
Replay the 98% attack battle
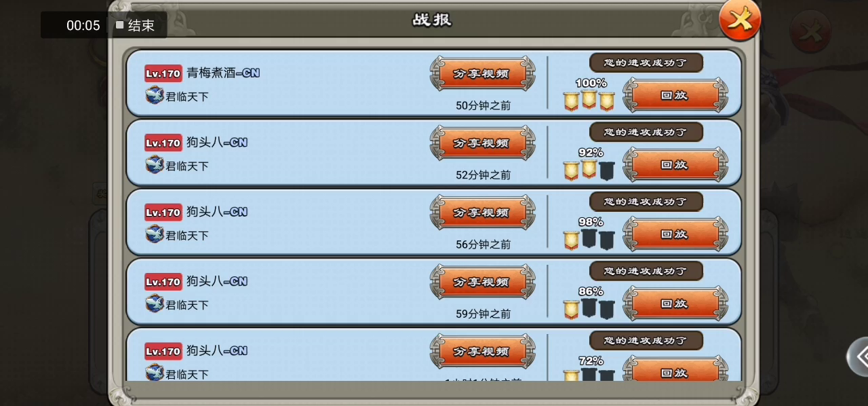(675, 234)
